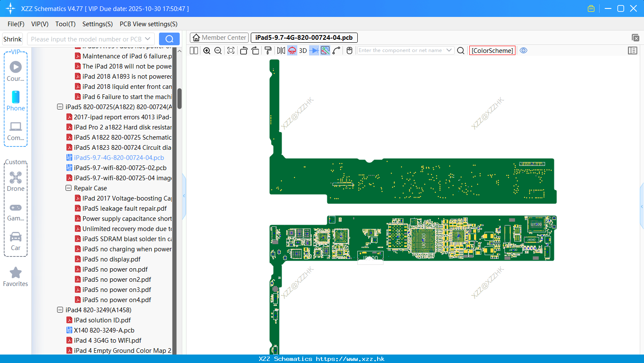Click the top-right window panel icon
Screen dimensions: 644x363
coord(635,38)
